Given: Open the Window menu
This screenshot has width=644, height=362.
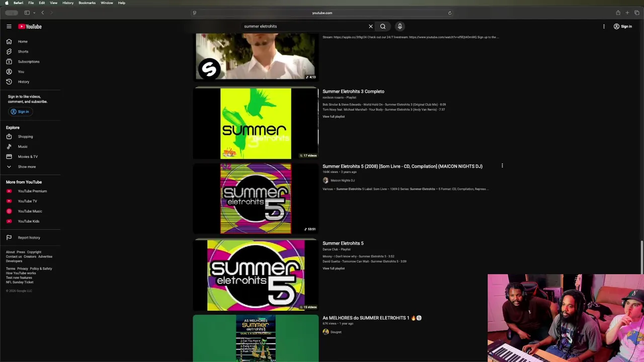Looking at the screenshot, I should point(107,3).
